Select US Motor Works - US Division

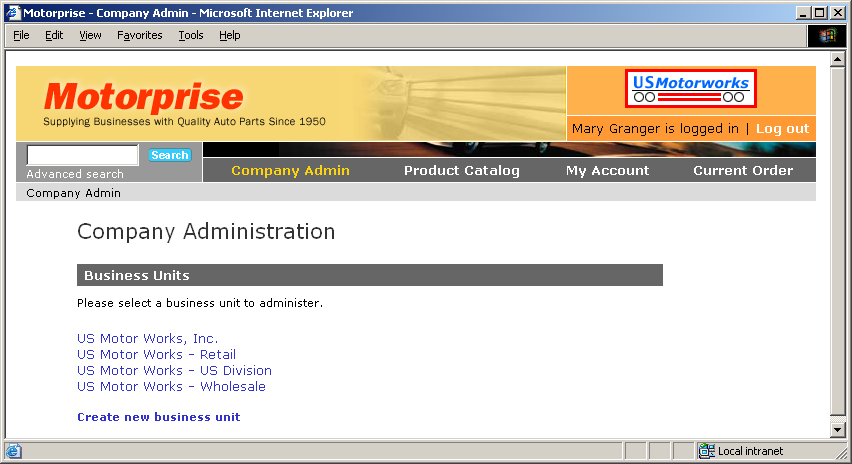click(x=174, y=371)
